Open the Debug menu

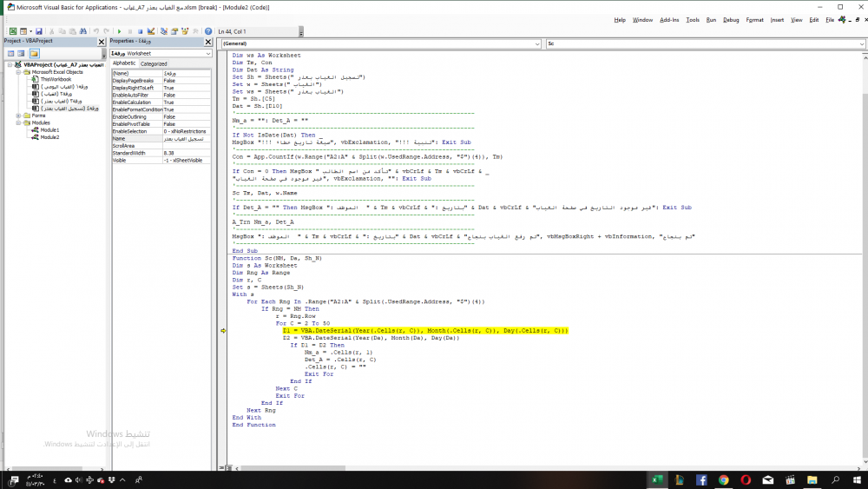[x=731, y=19]
